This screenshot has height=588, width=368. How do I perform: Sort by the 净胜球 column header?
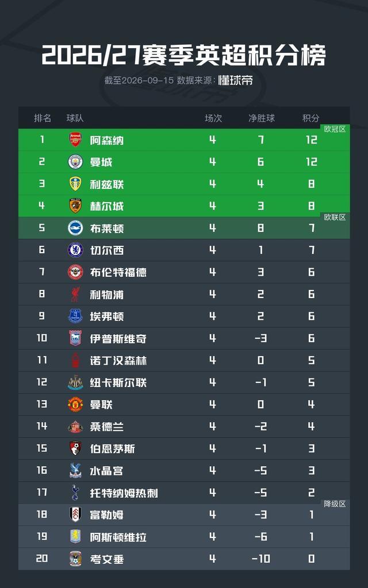[x=262, y=118]
